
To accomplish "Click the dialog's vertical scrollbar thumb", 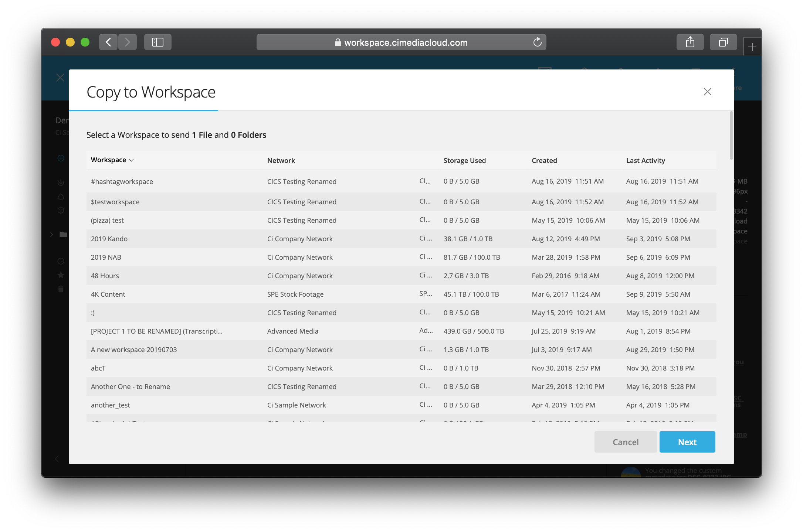I will [x=731, y=135].
